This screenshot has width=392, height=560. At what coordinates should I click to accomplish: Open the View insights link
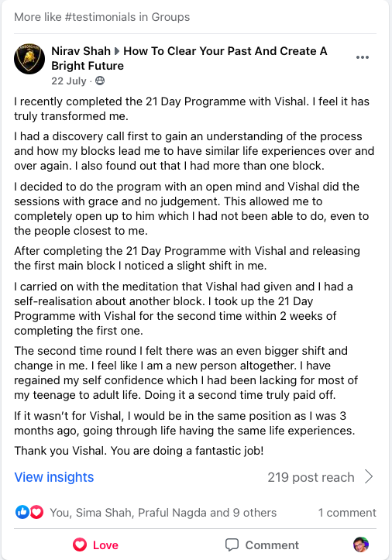point(54,477)
